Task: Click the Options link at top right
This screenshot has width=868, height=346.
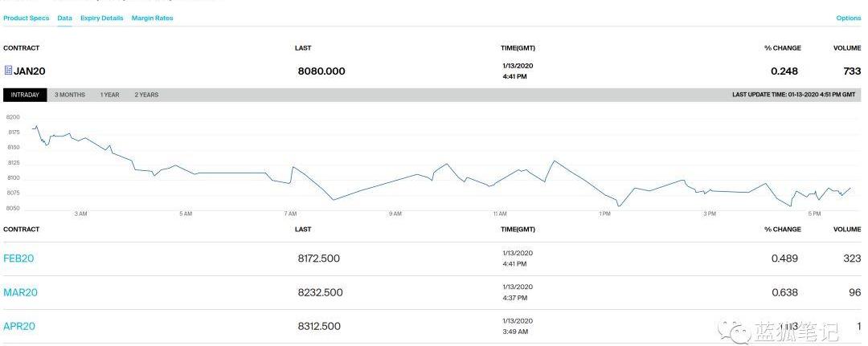Action: 848,18
